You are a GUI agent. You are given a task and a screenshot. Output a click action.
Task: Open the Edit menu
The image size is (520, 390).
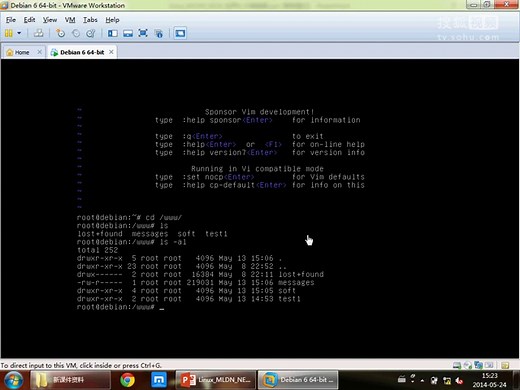pyautogui.click(x=29, y=20)
